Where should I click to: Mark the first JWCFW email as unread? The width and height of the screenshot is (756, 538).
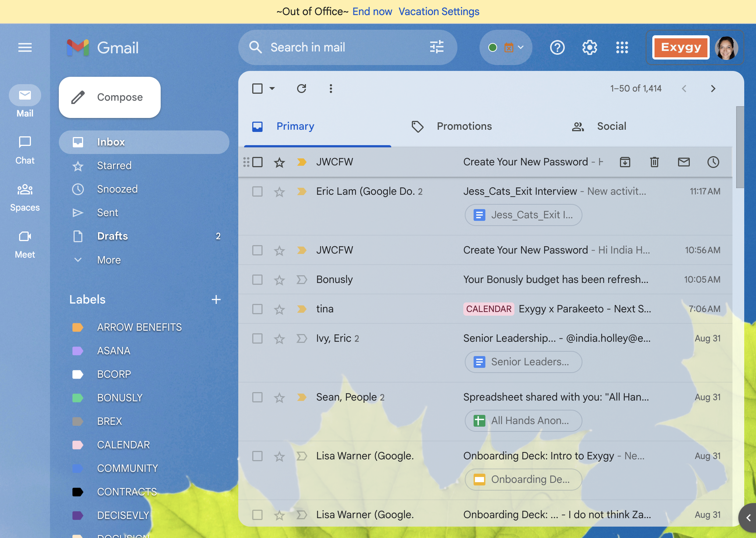pos(684,162)
